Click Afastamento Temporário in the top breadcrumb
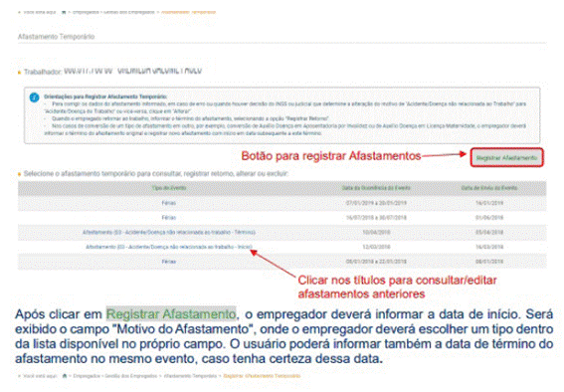564x392 pixels. tap(188, 12)
